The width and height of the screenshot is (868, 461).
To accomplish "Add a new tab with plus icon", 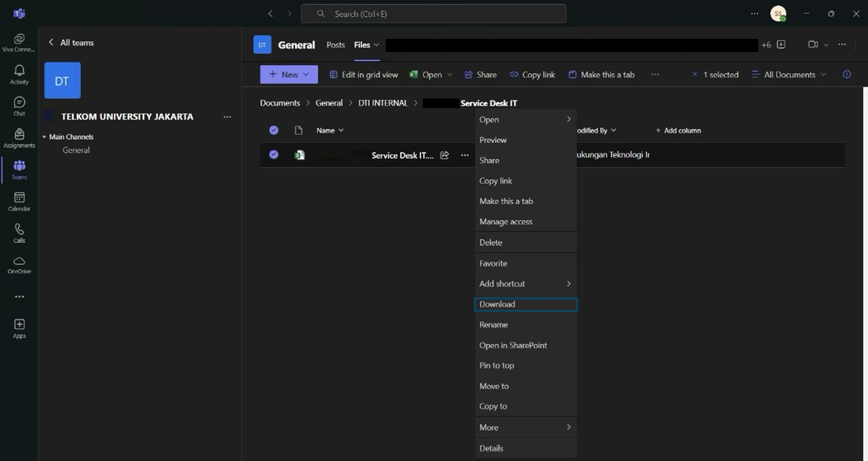I will (x=781, y=45).
